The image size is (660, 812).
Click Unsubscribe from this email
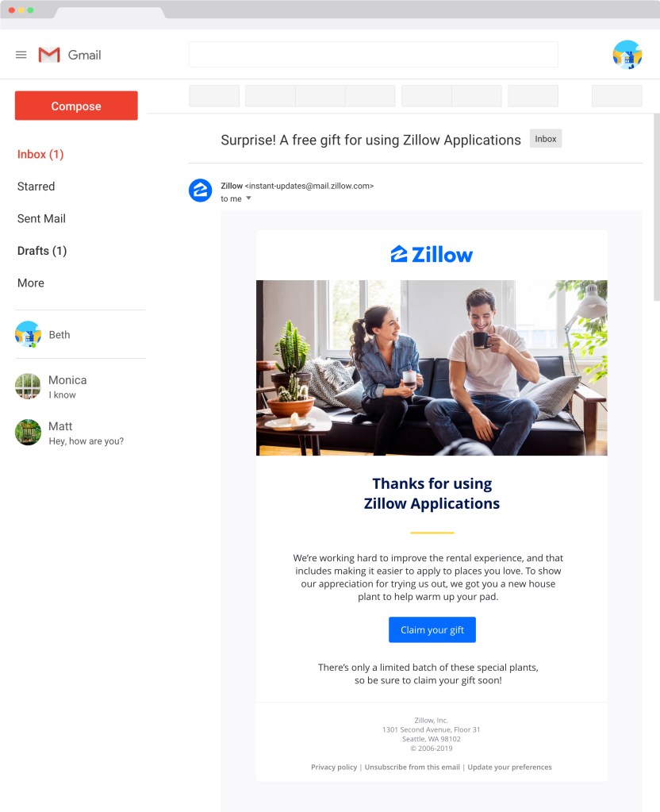point(412,767)
